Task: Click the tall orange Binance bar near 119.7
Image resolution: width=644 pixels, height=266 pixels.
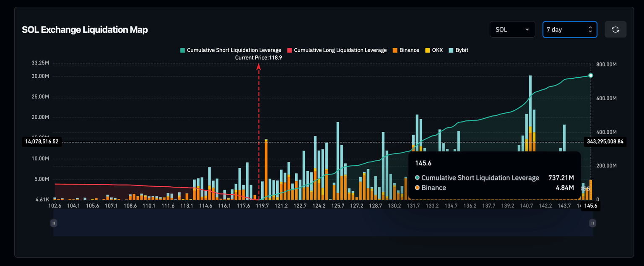Action: pyautogui.click(x=266, y=170)
